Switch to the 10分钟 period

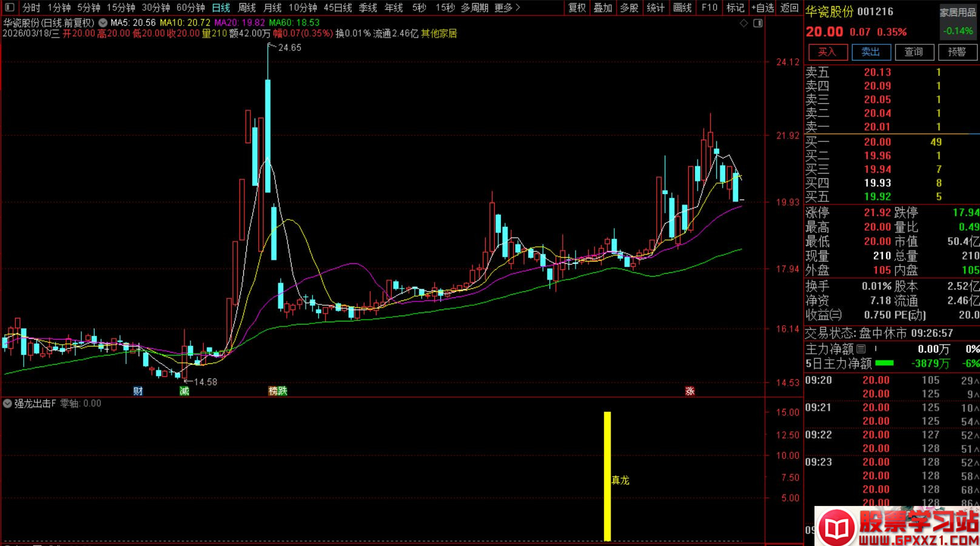pos(303,7)
